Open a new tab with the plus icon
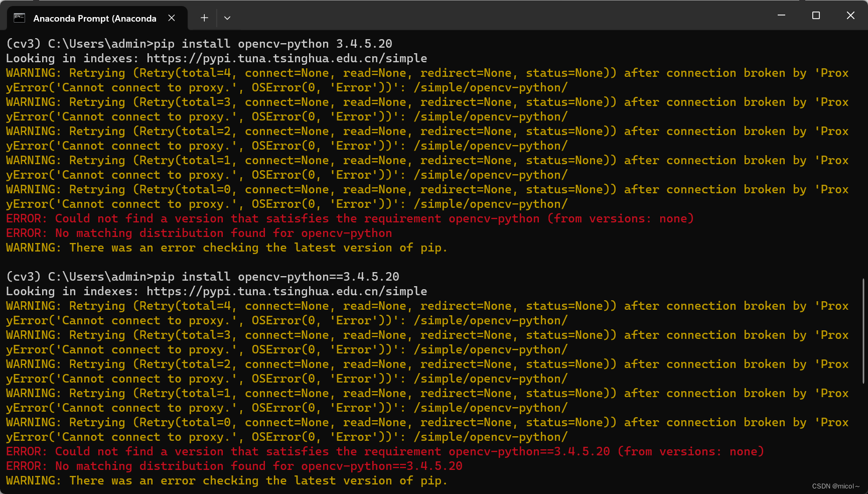This screenshot has width=868, height=494. [x=204, y=18]
